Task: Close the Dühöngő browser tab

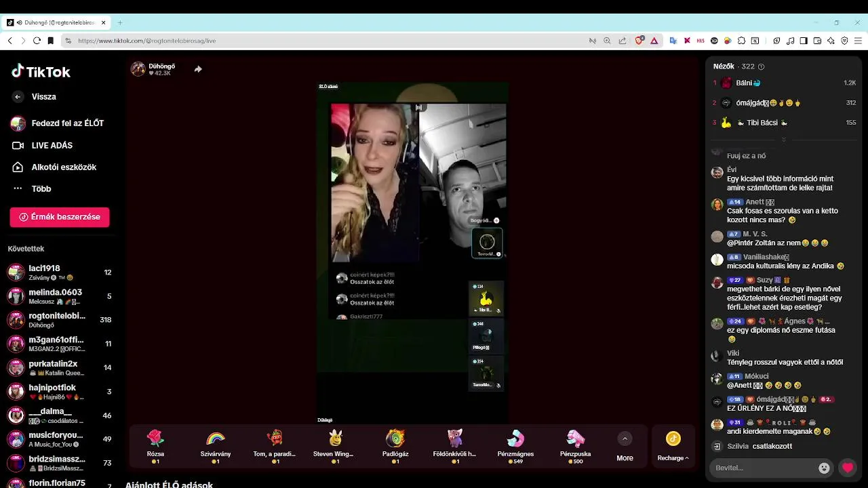Action: click(104, 22)
